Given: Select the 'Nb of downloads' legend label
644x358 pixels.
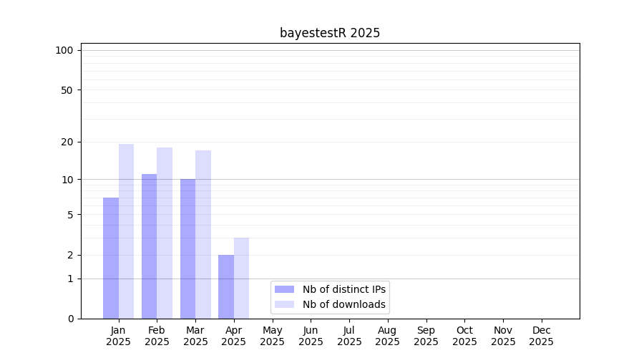Looking at the screenshot, I should [x=343, y=304].
